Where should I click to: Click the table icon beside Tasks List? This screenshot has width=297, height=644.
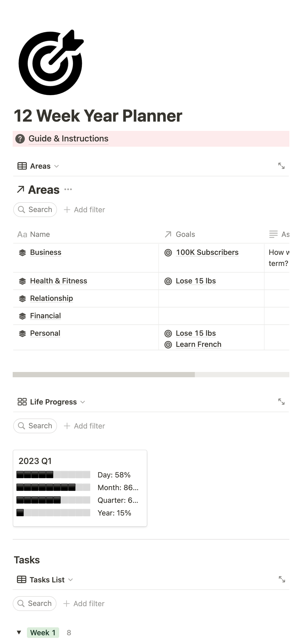[22, 579]
